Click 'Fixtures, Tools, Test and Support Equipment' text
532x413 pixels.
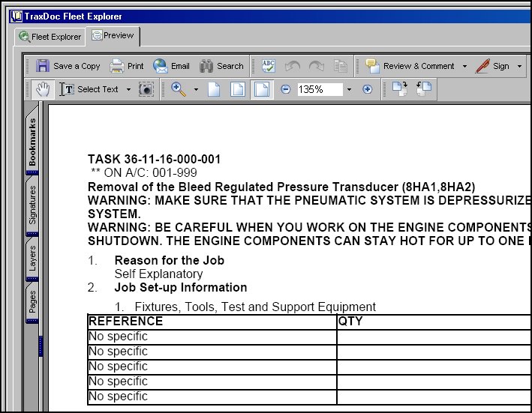pyautogui.click(x=255, y=307)
